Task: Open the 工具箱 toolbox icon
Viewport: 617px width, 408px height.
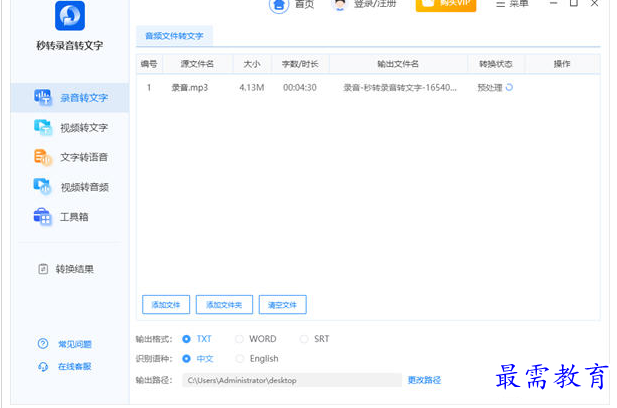Action: coord(42,216)
